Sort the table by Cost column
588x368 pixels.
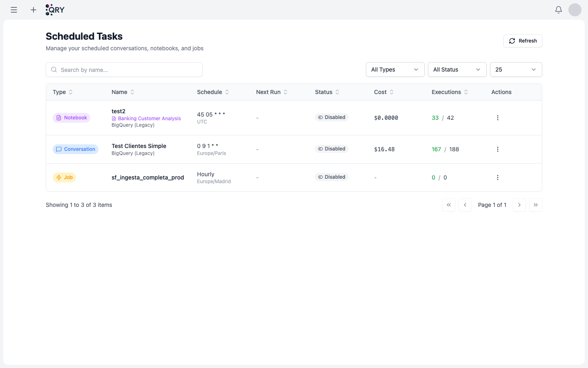coord(384,92)
